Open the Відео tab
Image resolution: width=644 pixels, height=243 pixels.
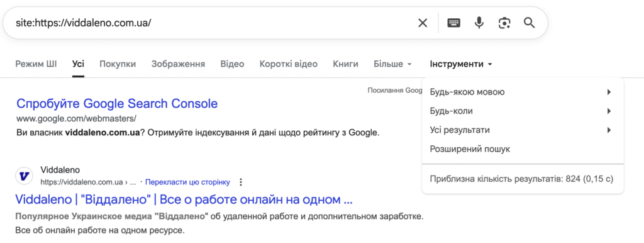[232, 64]
